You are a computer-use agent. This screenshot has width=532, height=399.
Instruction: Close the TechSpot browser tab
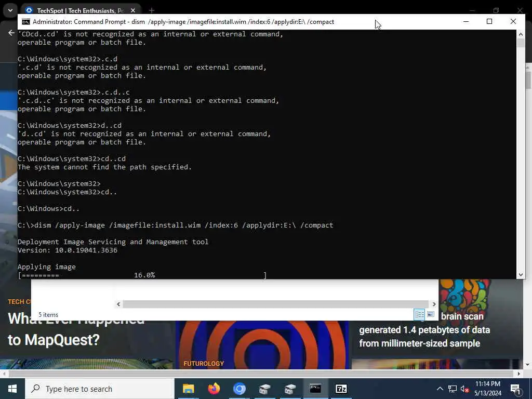tap(133, 10)
